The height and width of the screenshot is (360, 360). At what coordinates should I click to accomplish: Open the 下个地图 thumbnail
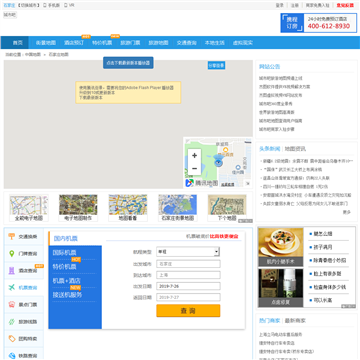227,208
